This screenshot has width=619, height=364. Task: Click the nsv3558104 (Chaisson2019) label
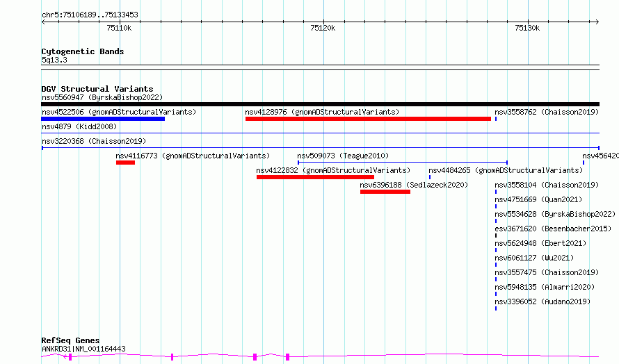547,185
